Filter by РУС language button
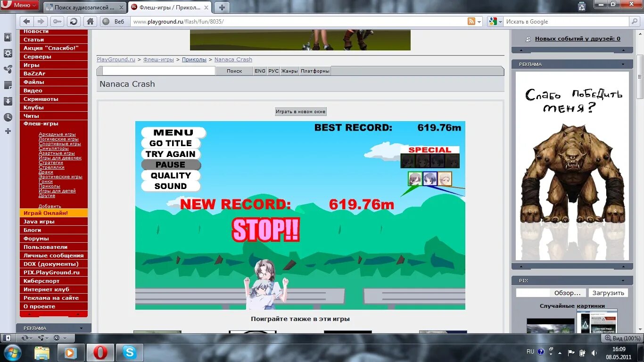This screenshot has height=362, width=644. [x=273, y=71]
